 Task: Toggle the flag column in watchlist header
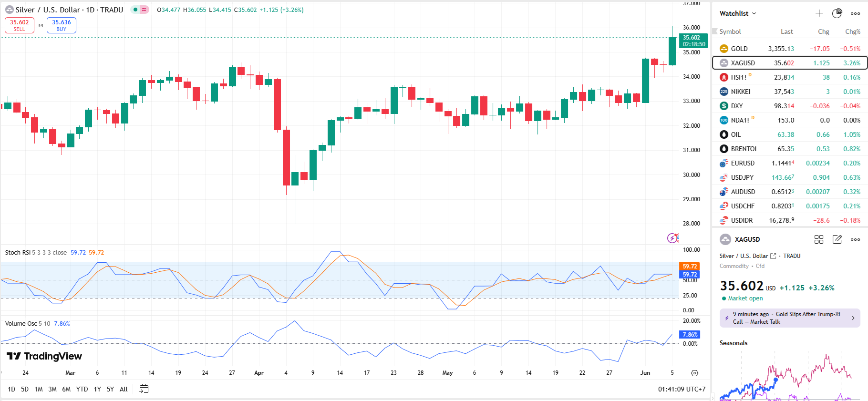tap(714, 31)
